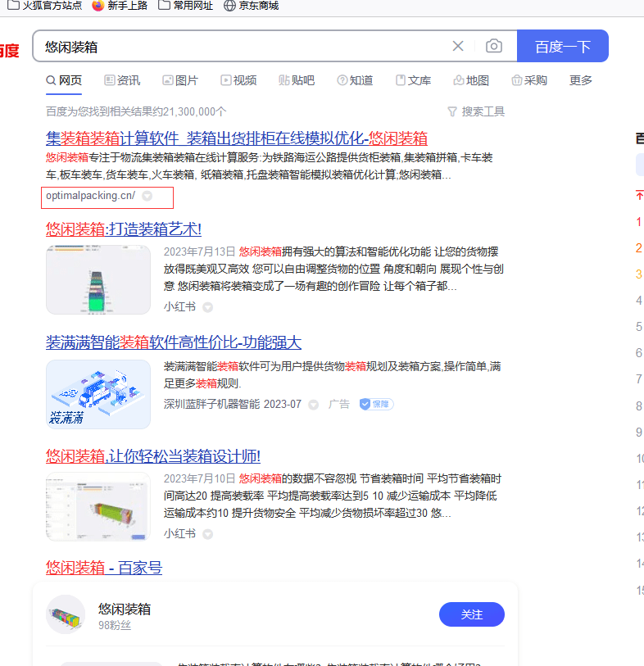Image resolution: width=644 pixels, height=666 pixels.
Task: Expand arrow next to 小红书 under 装箱设计师 result
Action: tap(208, 534)
